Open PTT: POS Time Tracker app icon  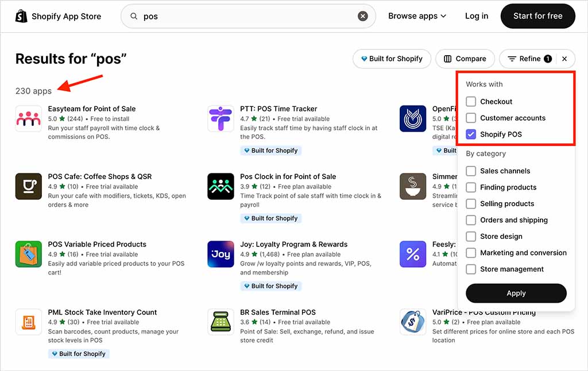[220, 119]
